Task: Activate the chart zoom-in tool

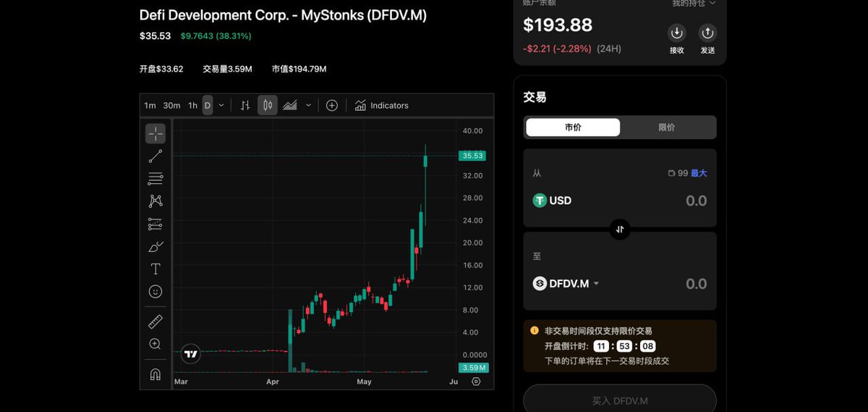Action: (156, 344)
